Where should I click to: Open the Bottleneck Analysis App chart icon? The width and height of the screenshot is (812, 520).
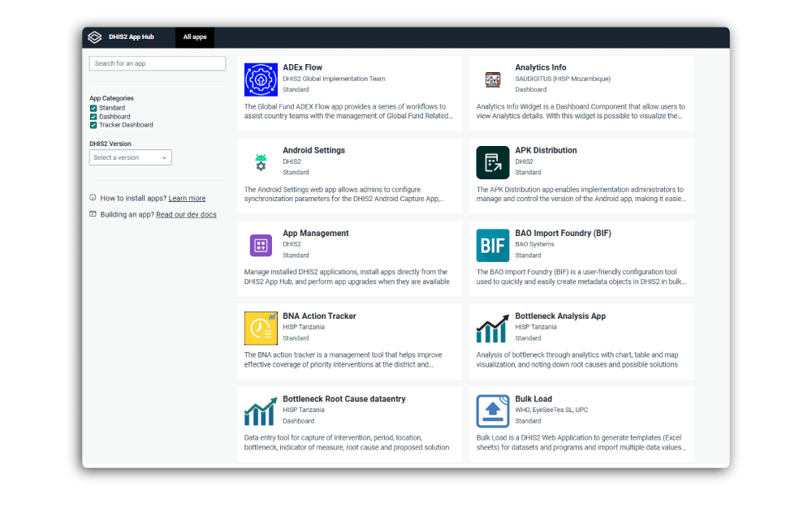point(493,328)
